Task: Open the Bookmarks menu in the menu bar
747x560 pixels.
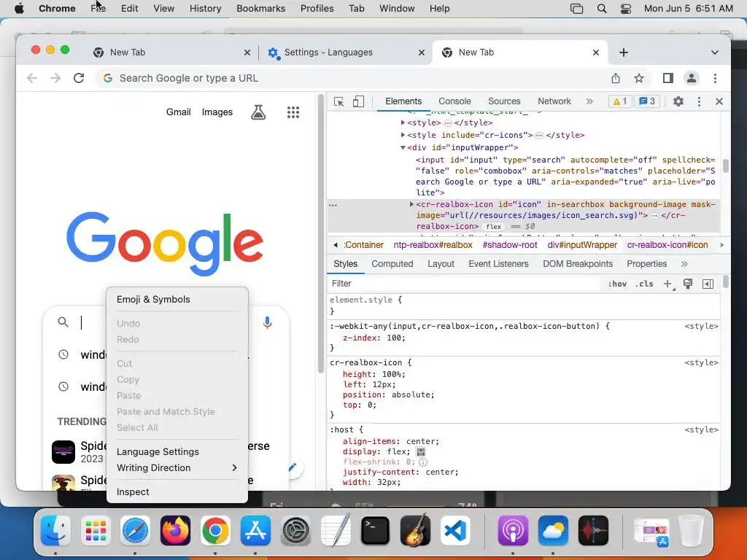Action: coord(260,9)
